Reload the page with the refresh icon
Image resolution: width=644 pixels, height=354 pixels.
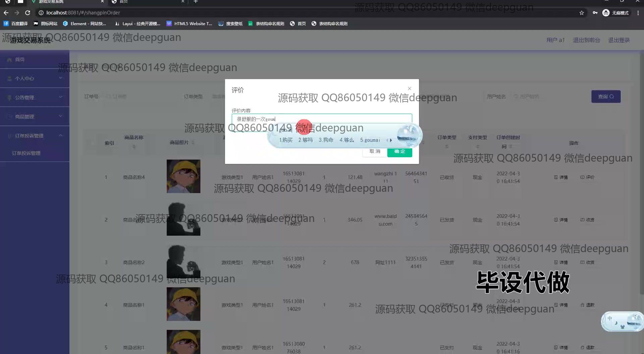(28, 13)
